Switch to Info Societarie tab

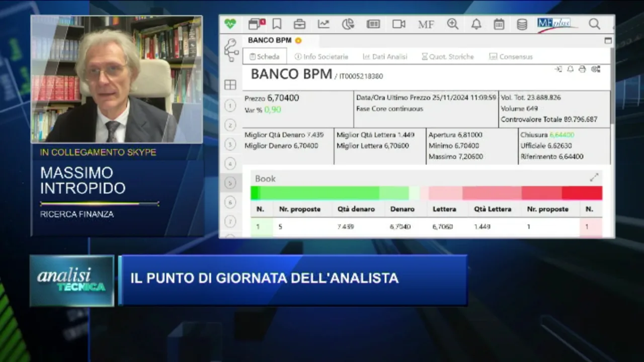321,57
